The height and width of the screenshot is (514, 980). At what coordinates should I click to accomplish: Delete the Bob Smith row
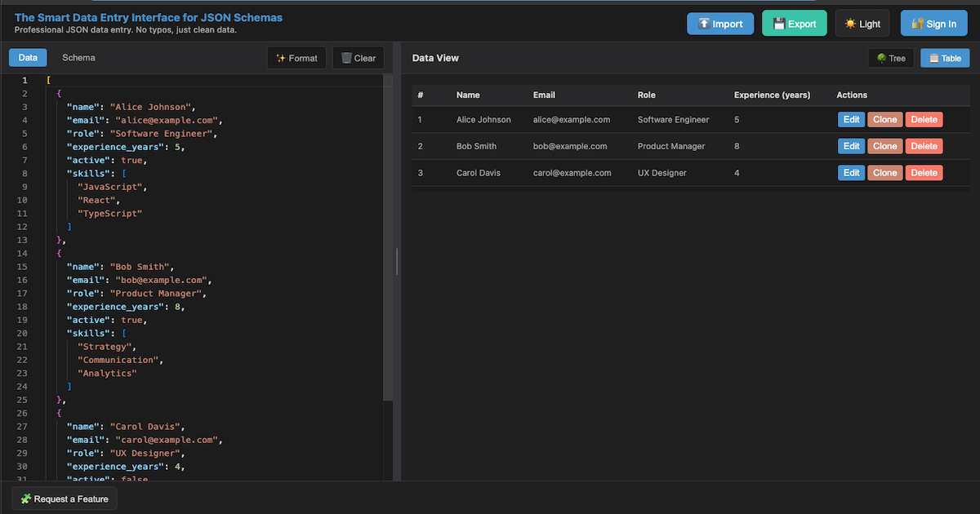[924, 146]
